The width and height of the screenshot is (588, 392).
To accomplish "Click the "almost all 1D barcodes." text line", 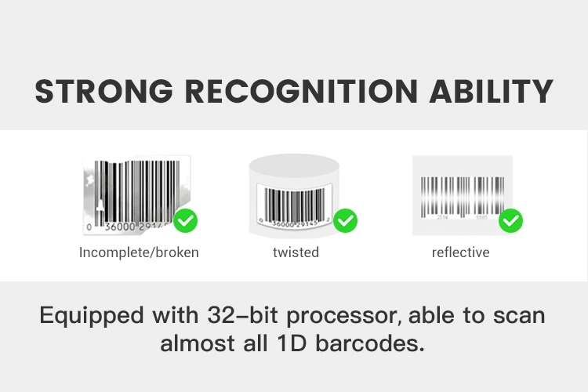I will (x=292, y=343).
